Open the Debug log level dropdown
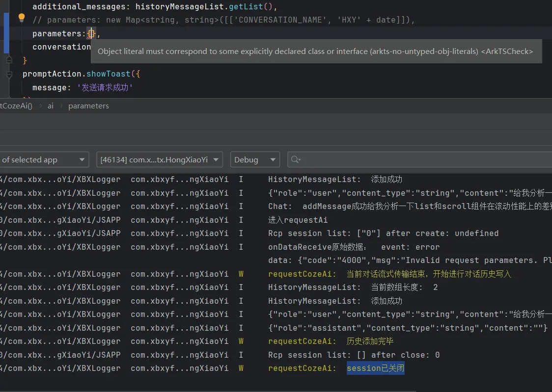The height and width of the screenshot is (392, 552). (255, 159)
